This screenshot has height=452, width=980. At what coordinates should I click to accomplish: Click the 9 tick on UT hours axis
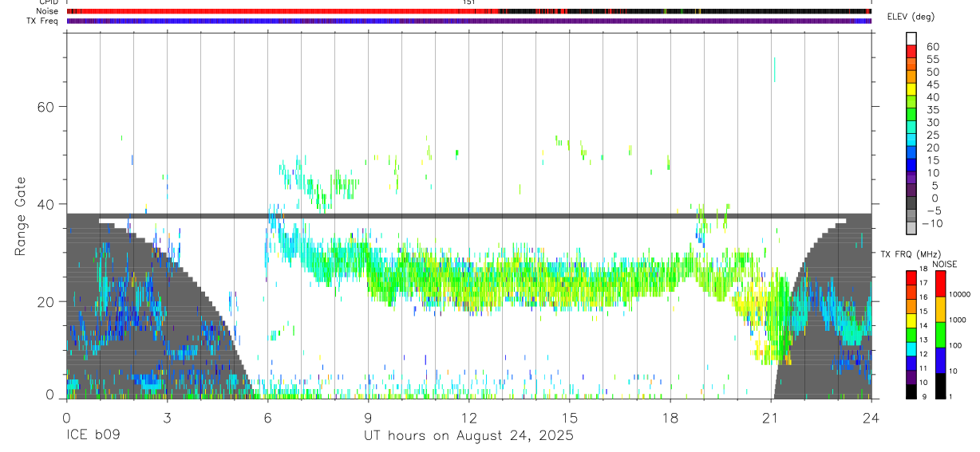point(368,418)
